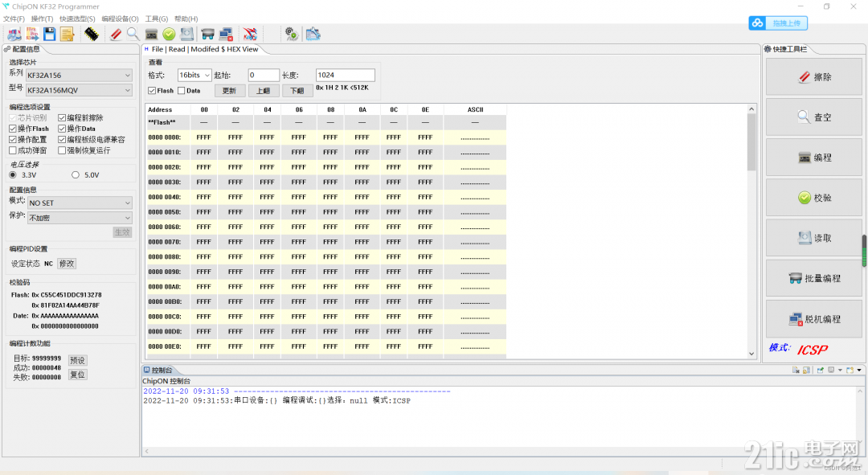This screenshot has height=475, width=868.
Task: Click the black chip icon in toolbar
Action: point(92,35)
